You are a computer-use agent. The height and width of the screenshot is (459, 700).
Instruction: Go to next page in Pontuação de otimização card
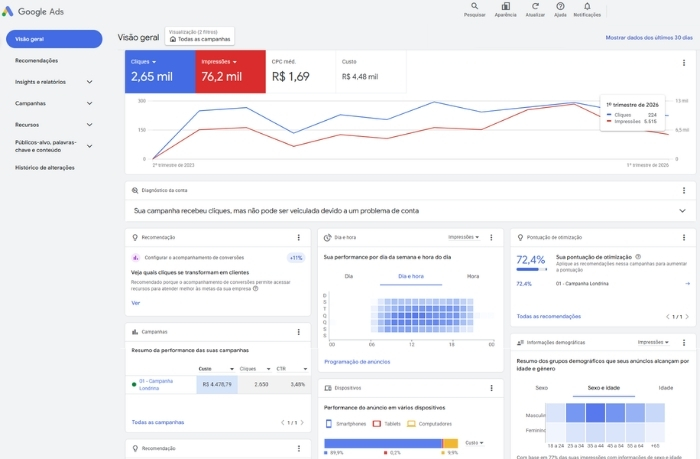click(687, 317)
